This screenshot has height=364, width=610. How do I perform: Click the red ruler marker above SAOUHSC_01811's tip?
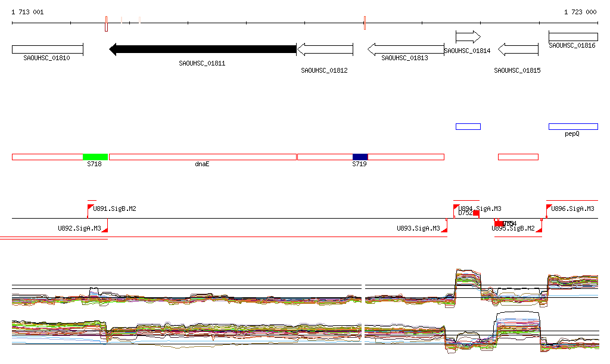(106, 24)
